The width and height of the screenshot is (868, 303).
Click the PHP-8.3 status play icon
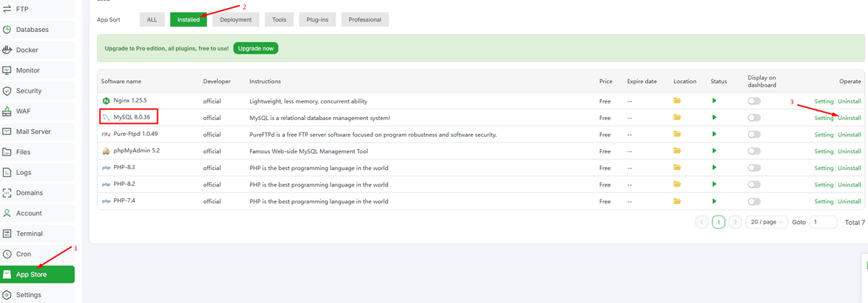pos(714,168)
